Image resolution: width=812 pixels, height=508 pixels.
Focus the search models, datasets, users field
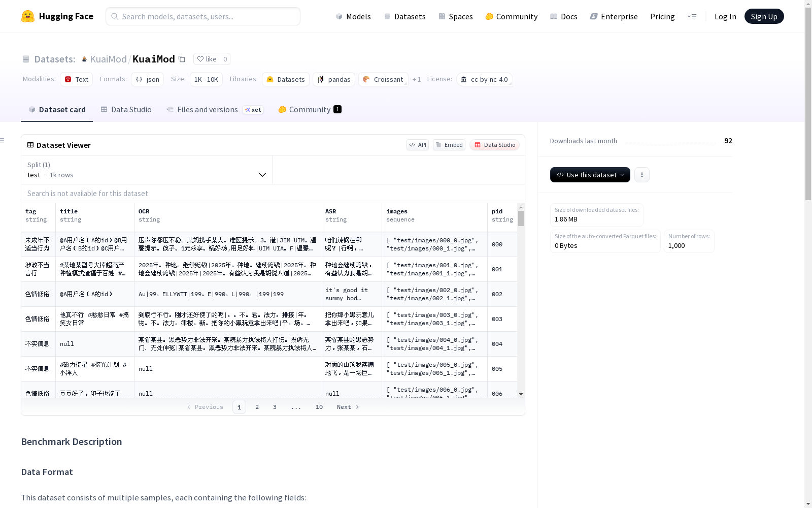203,16
